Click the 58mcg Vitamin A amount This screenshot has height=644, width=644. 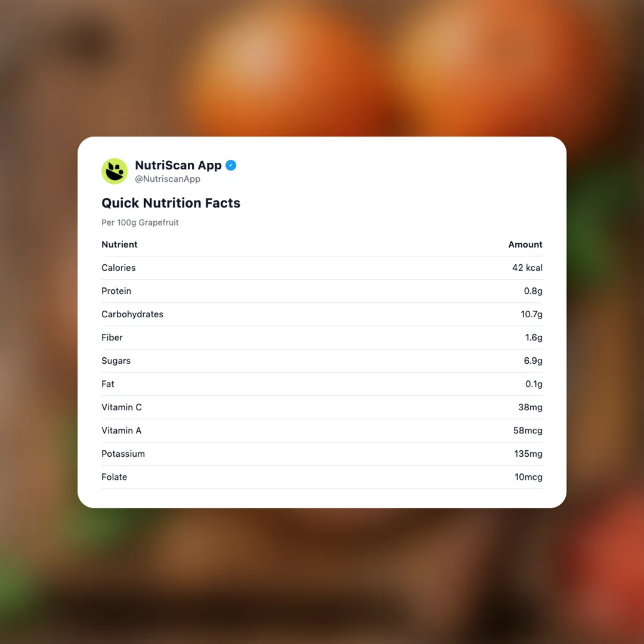(528, 431)
